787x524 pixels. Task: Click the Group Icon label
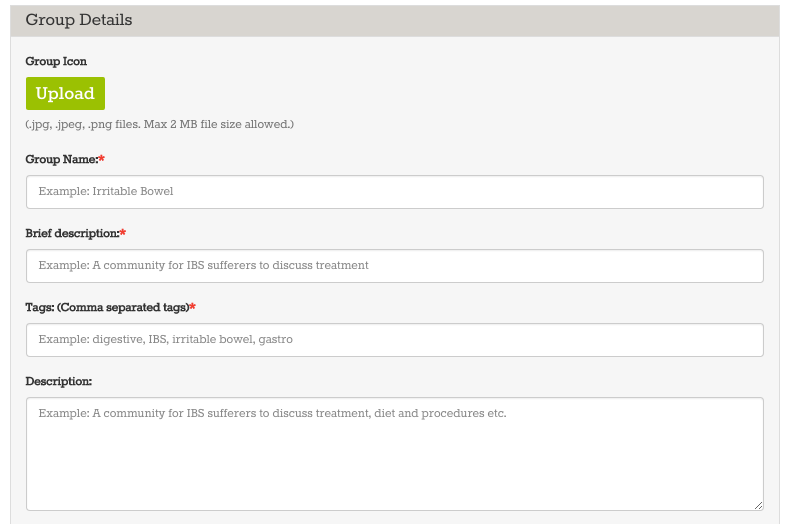click(56, 61)
